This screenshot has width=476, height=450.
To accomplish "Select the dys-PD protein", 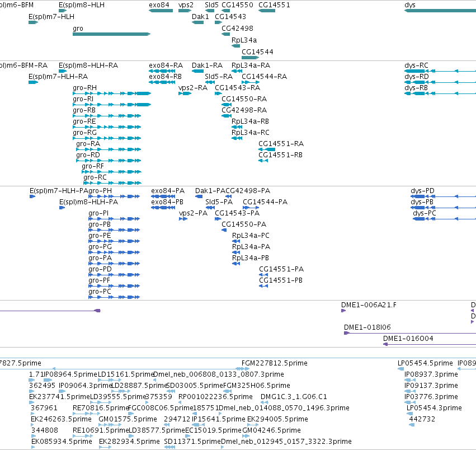I will click(x=443, y=196).
